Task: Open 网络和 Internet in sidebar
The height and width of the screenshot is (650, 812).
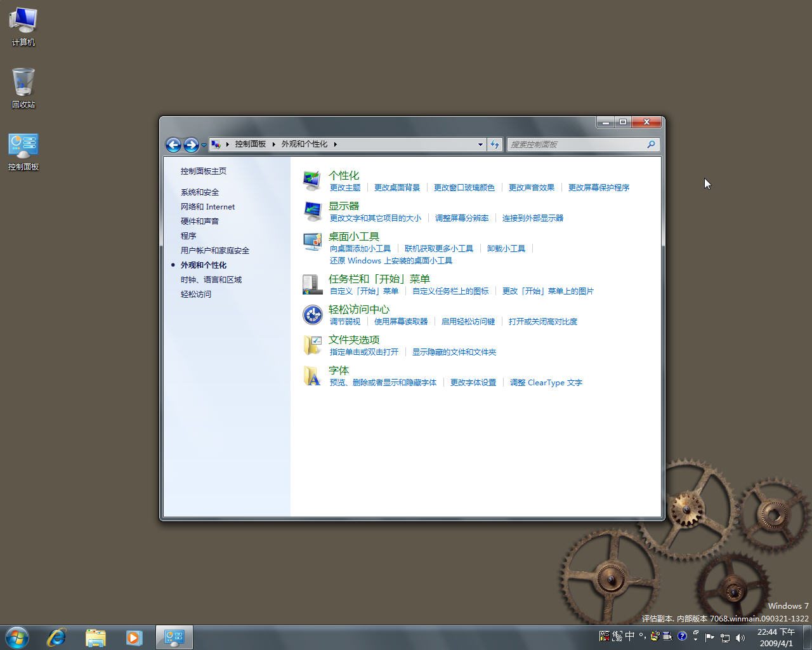Action: [207, 207]
